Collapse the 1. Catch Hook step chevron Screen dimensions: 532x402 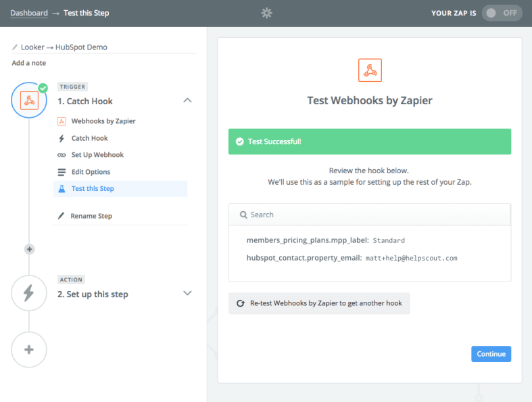(x=188, y=100)
